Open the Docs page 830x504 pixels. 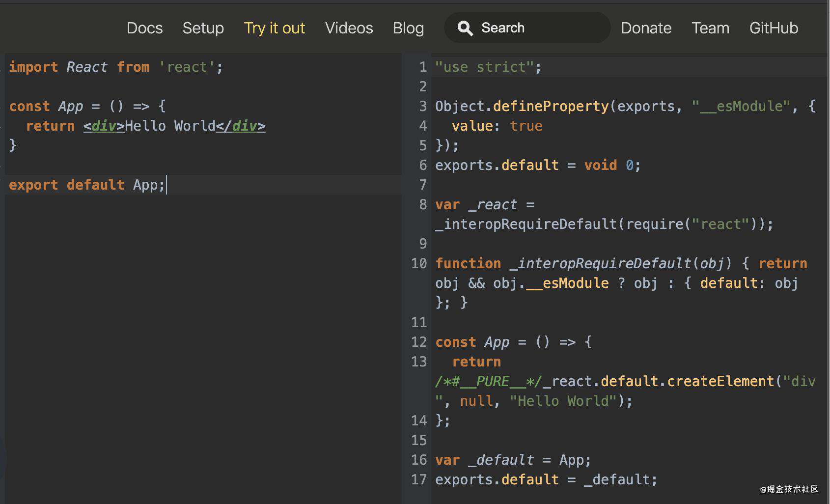tap(144, 28)
